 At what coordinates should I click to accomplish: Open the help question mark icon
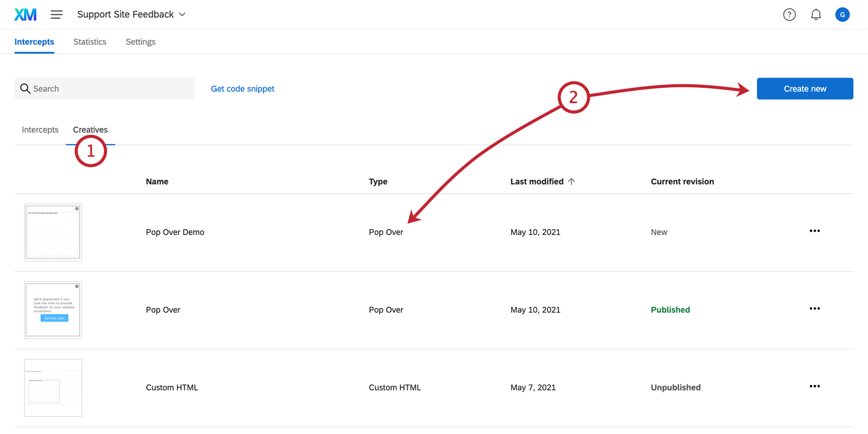point(789,14)
